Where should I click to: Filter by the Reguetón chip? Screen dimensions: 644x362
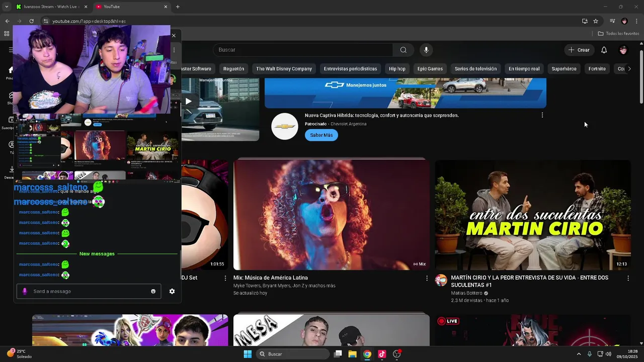(233, 69)
